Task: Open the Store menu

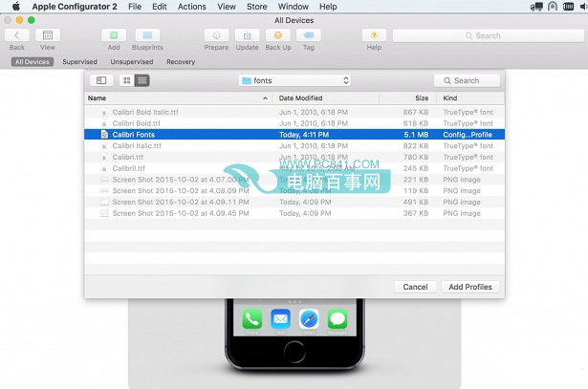Action: [x=257, y=7]
